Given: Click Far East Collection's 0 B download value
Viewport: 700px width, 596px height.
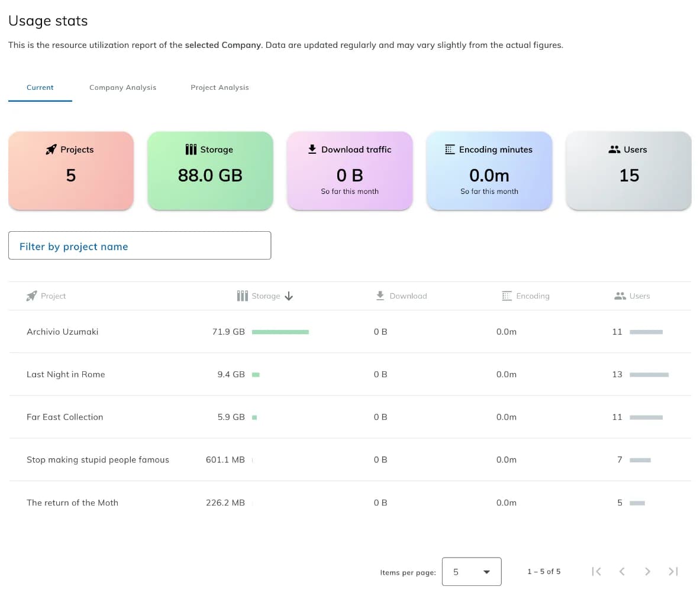Looking at the screenshot, I should (380, 417).
